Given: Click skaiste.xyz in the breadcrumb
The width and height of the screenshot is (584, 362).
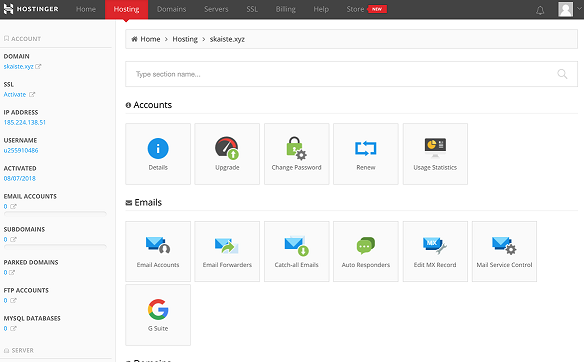Looking at the screenshot, I should click(x=227, y=39).
